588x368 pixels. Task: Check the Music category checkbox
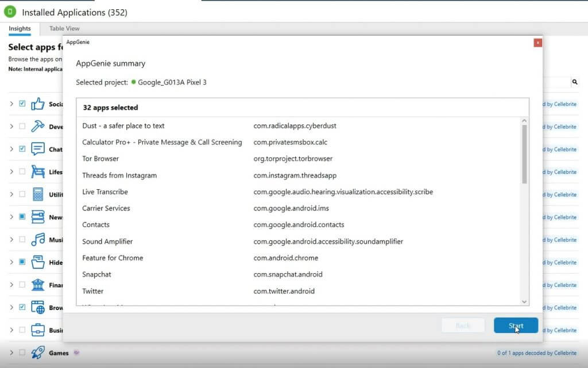[x=22, y=239]
